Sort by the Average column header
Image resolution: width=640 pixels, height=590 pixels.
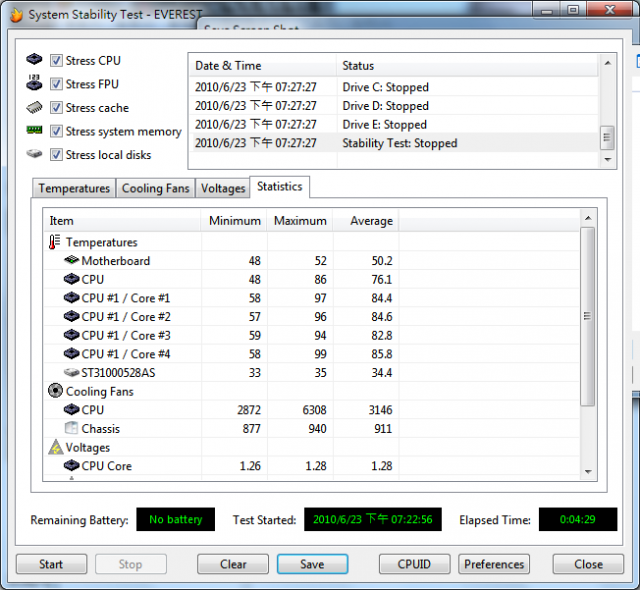pos(366,221)
